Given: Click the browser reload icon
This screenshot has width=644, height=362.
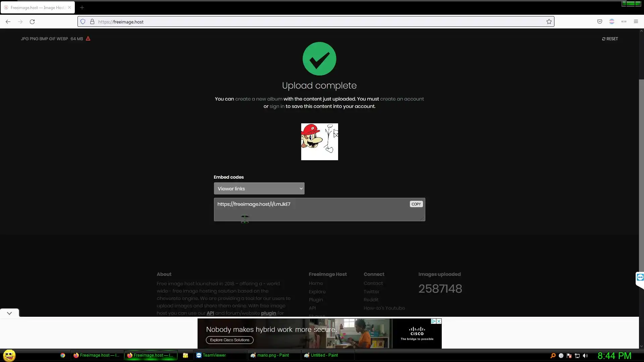Looking at the screenshot, I should (x=32, y=22).
